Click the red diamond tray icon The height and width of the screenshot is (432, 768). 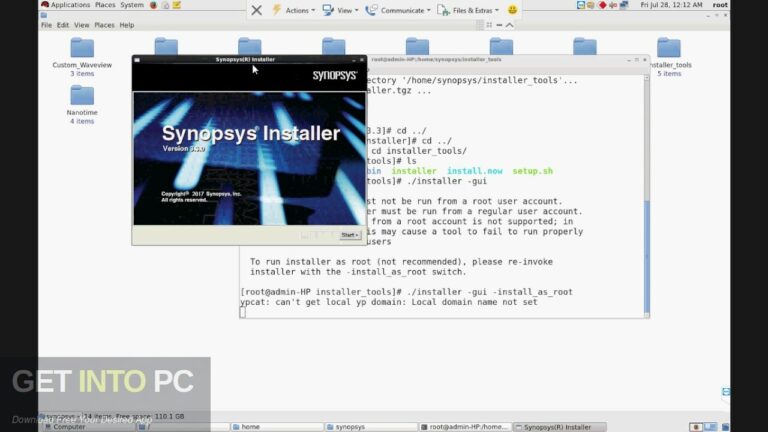tap(602, 5)
